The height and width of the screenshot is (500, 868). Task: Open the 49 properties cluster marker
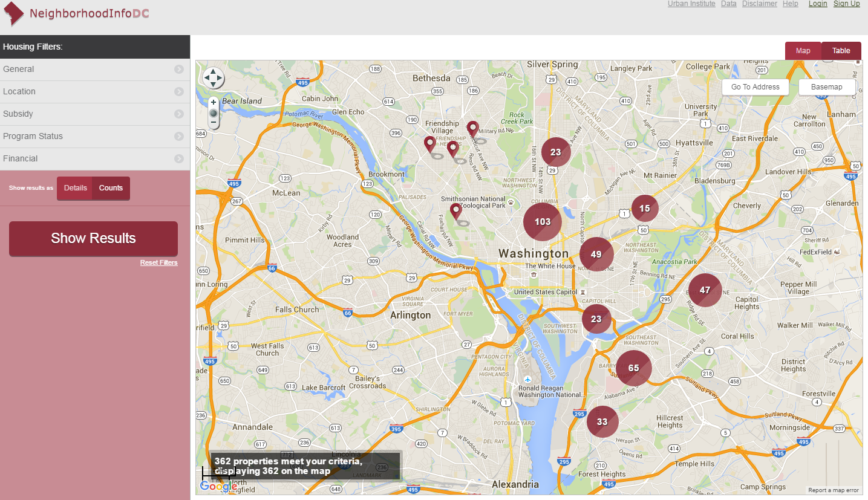click(596, 255)
